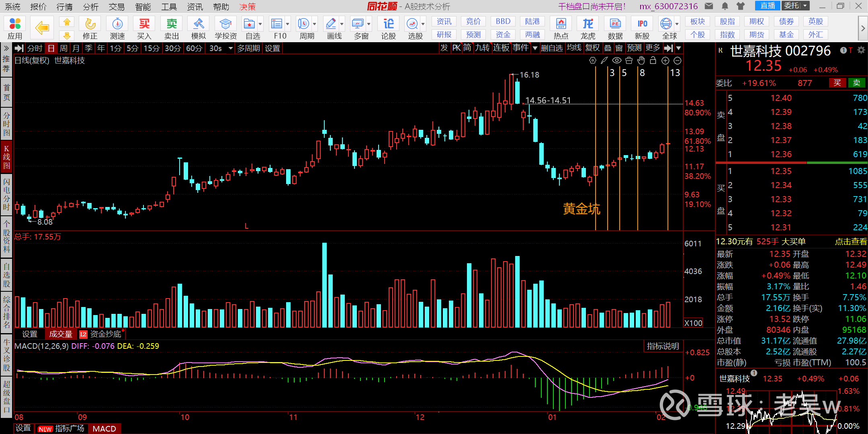Open the 学投资 graduation cap icon

point(226,28)
